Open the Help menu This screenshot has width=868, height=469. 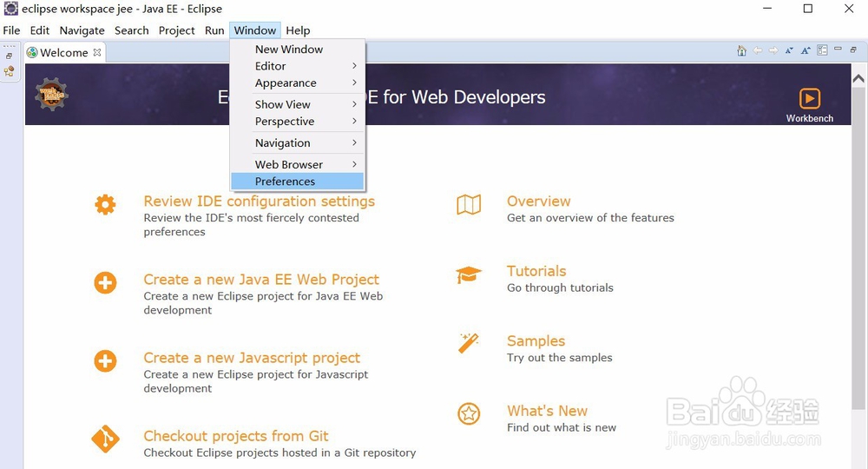point(298,30)
